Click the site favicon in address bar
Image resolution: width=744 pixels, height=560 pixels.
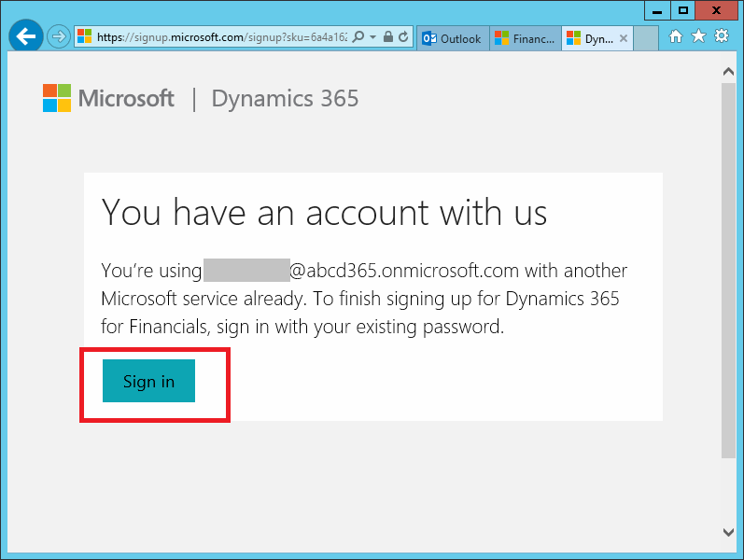pyautogui.click(x=84, y=36)
